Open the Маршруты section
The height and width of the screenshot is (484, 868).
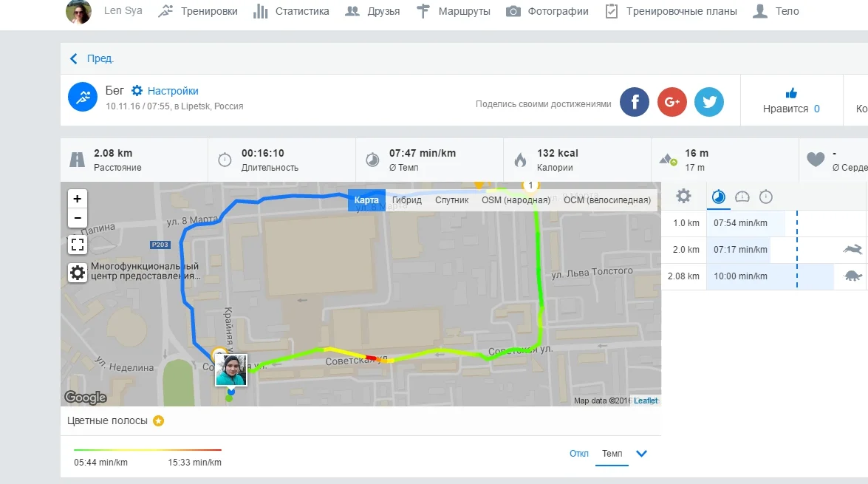454,11
